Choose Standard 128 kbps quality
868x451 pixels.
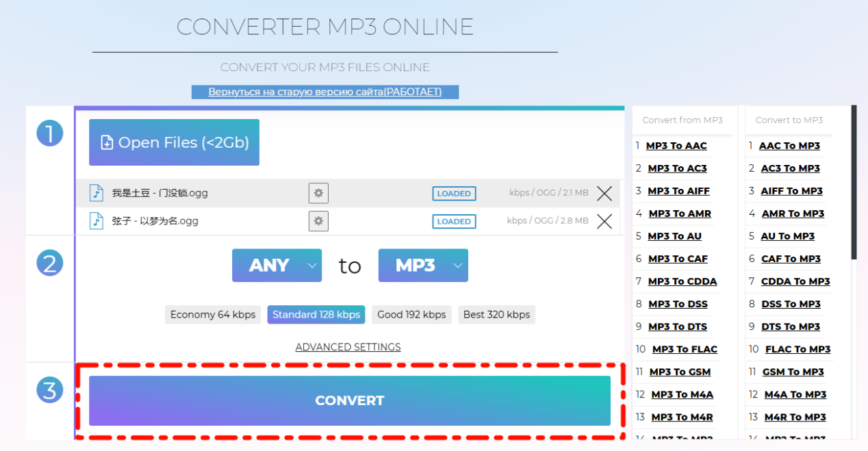point(316,315)
